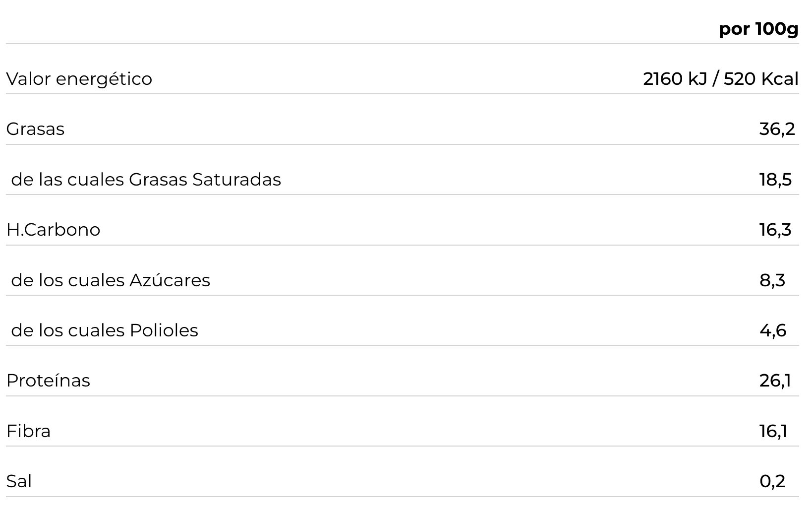
Task: Click the Azúcares value 8,3
Action: pos(772,280)
